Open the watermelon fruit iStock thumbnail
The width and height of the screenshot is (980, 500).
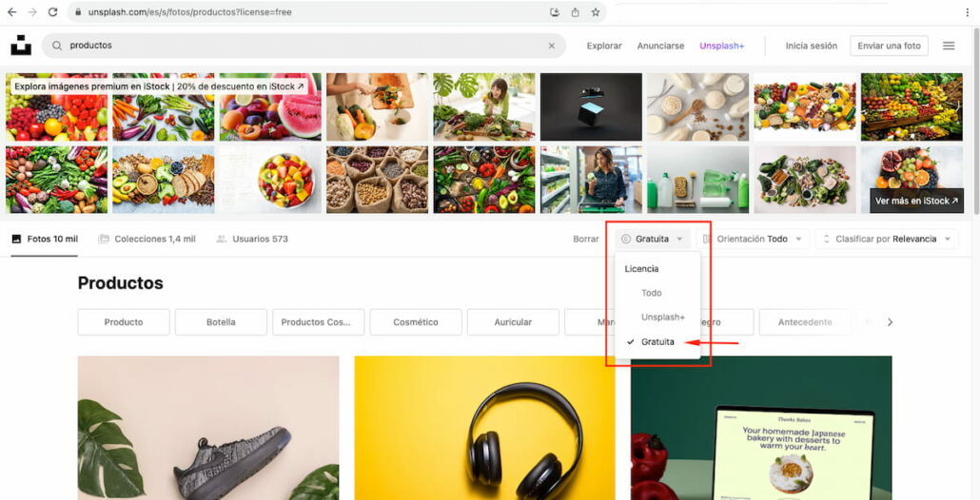click(x=270, y=106)
